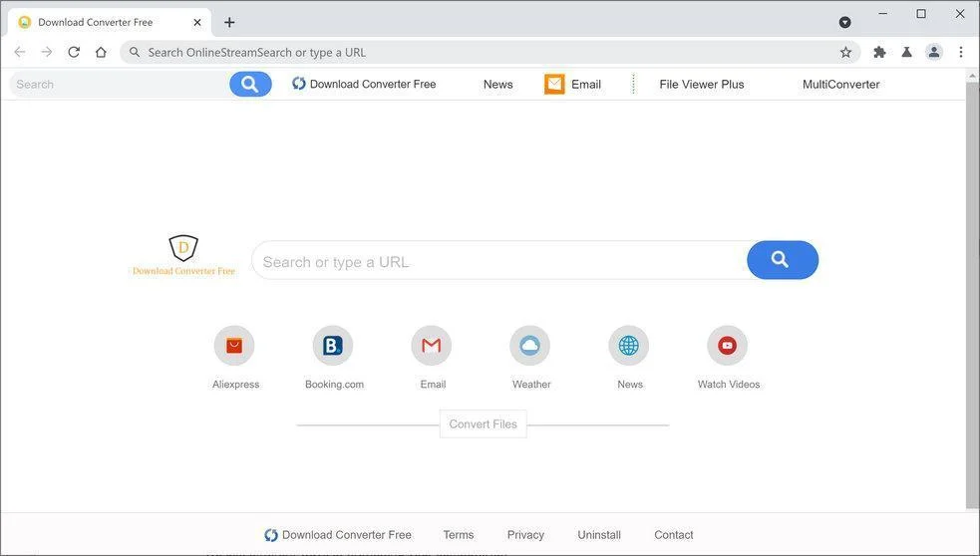This screenshot has width=980, height=556.
Task: Maximize the browser window
Action: 921,14
